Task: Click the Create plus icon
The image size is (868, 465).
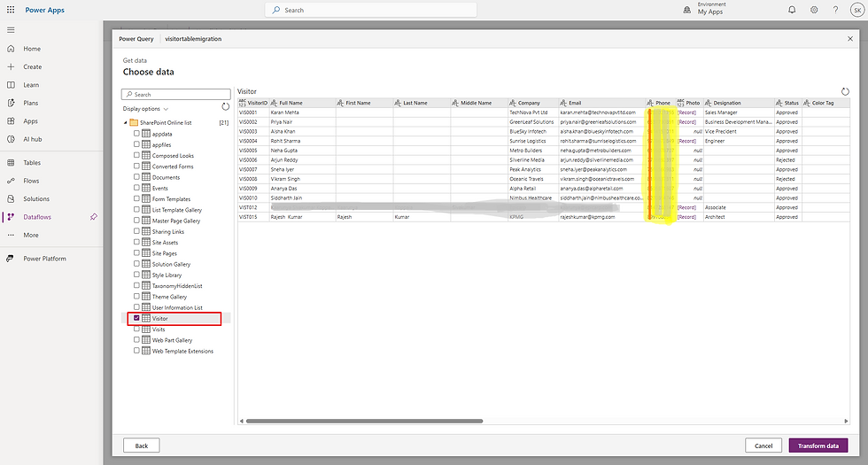Action: (x=11, y=66)
